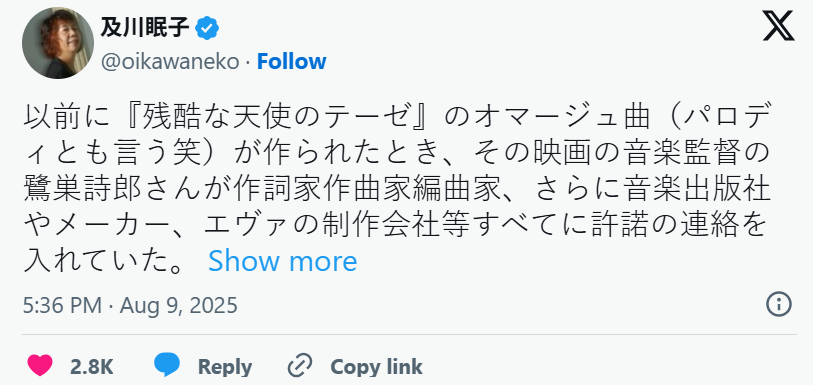Image resolution: width=813 pixels, height=385 pixels.
Task: Open the 及川眠子 display name
Action: coord(145,27)
